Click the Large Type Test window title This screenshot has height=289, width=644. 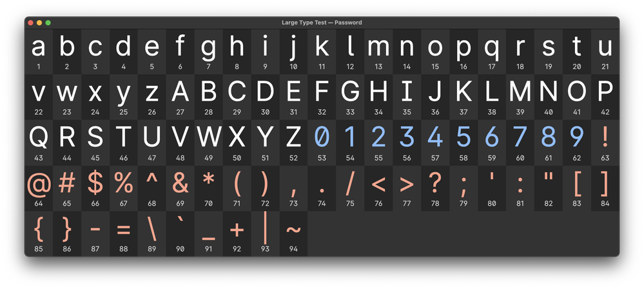(x=322, y=23)
